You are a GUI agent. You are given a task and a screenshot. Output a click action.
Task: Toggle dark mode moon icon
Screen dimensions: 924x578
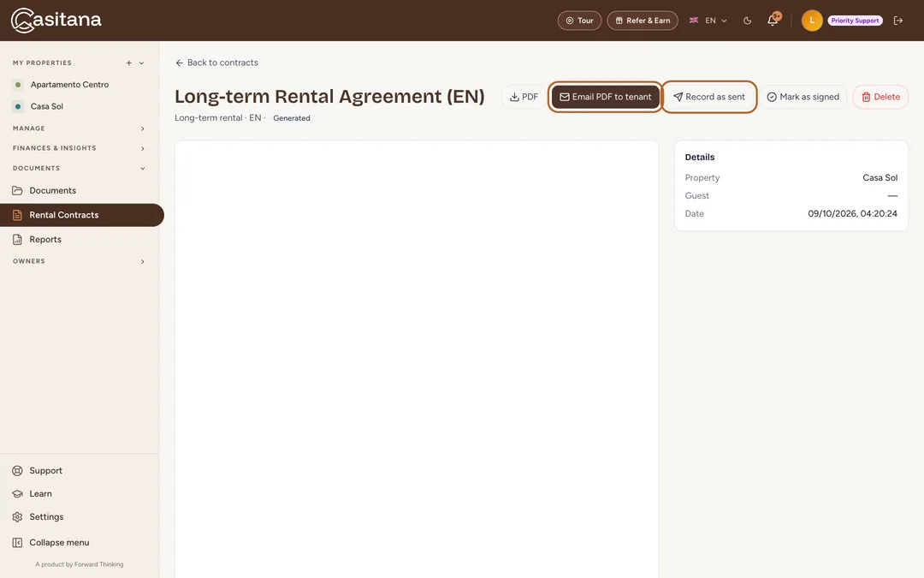pos(747,21)
